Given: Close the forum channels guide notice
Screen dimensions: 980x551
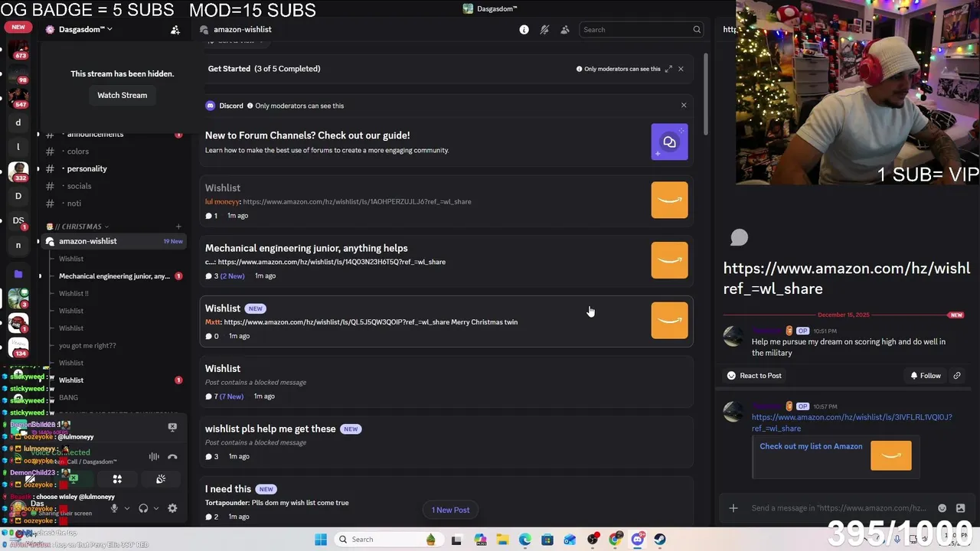Looking at the screenshot, I should [x=684, y=106].
